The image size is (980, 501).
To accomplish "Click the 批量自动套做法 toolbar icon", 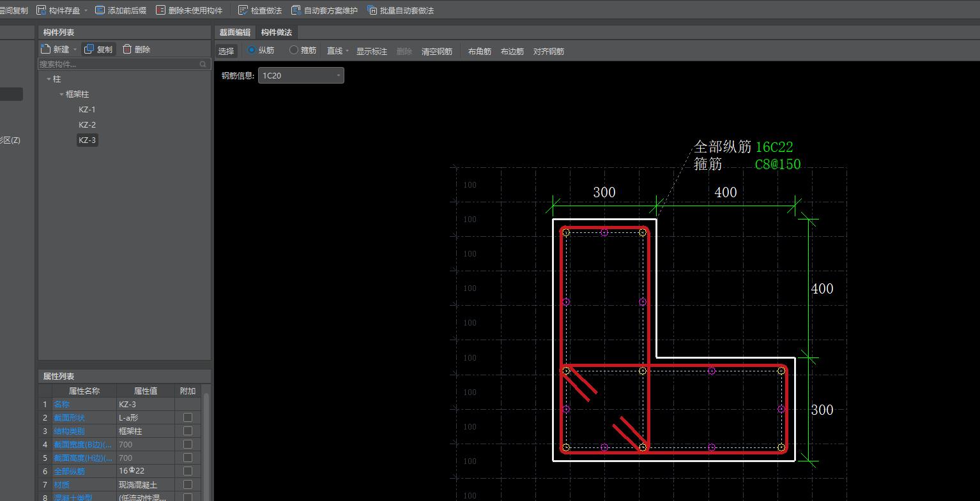I will point(372,10).
